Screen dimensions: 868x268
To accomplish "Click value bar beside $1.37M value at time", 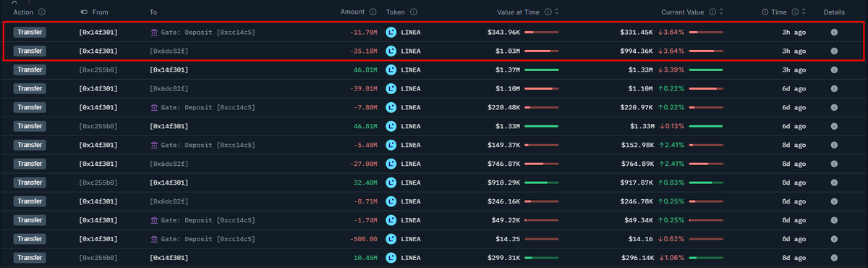I will tap(542, 70).
